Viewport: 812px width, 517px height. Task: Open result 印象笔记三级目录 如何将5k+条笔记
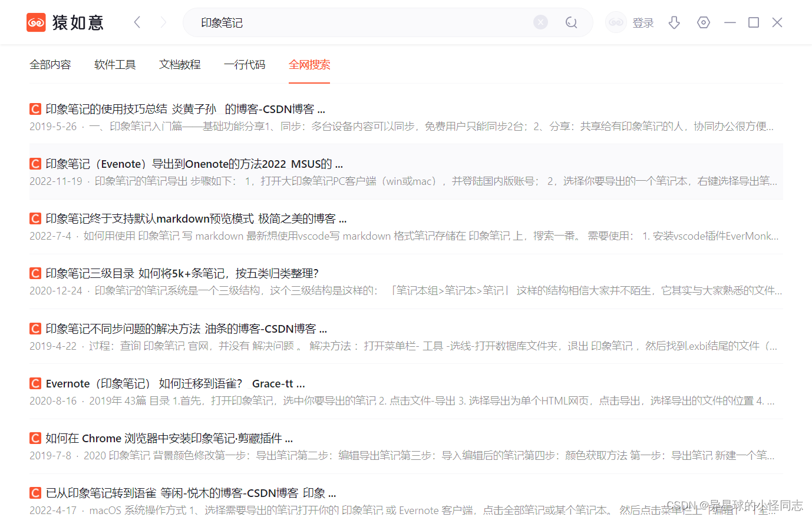coord(182,273)
